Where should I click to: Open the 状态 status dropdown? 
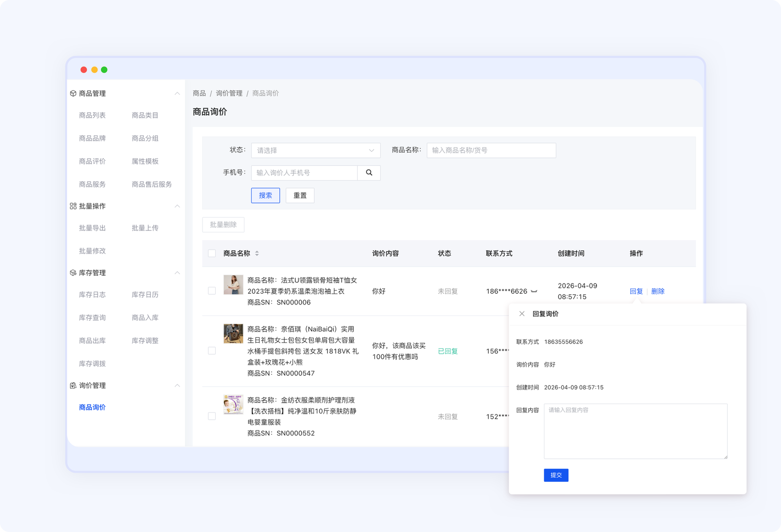315,150
